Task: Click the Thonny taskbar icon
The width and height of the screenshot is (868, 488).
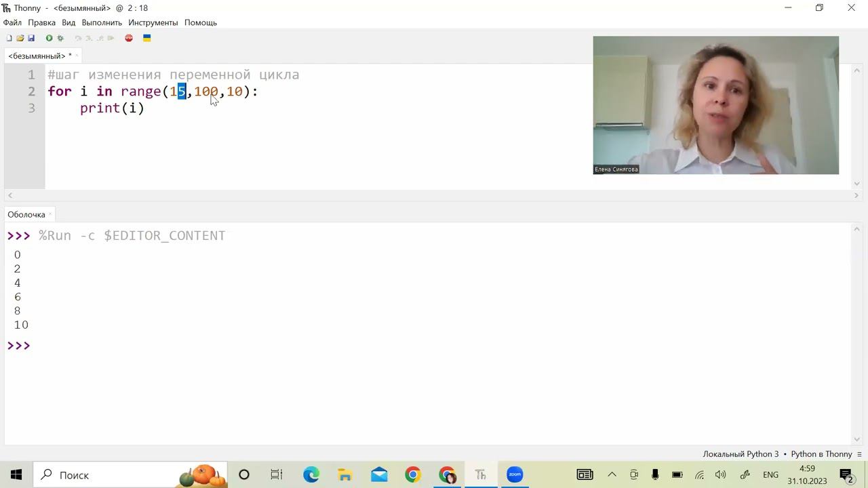Action: [481, 474]
